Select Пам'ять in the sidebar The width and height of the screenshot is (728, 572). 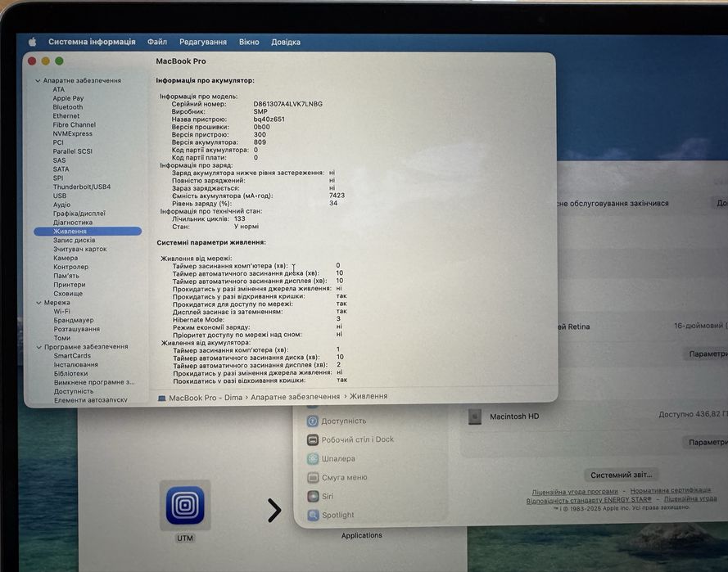[66, 276]
